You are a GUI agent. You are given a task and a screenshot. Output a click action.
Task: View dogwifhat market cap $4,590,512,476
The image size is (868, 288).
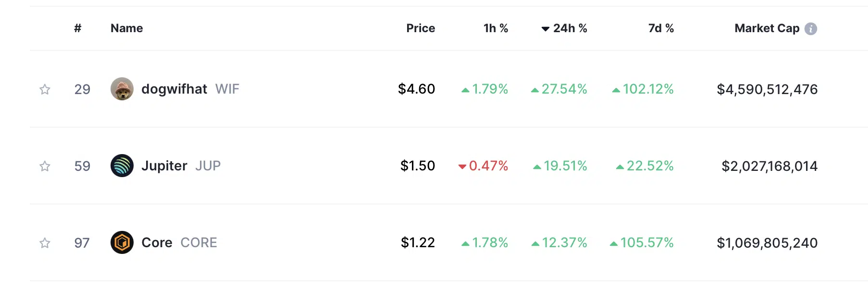767,89
